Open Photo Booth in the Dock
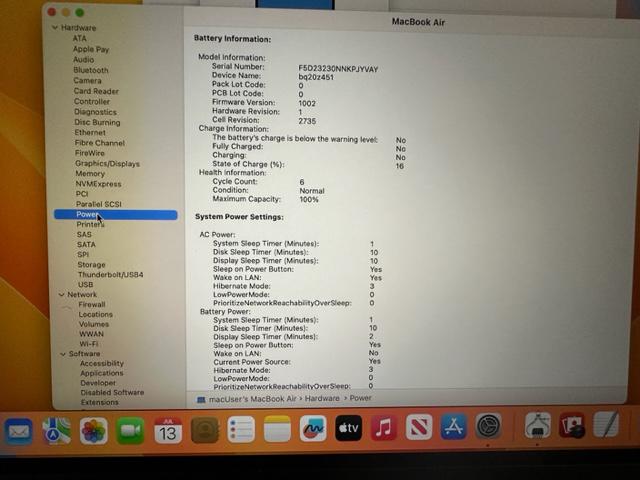 (x=571, y=425)
